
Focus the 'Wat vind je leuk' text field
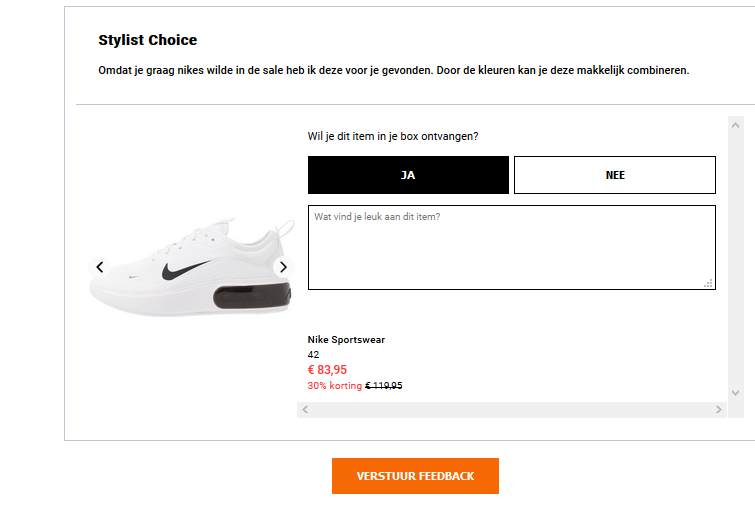coord(510,247)
